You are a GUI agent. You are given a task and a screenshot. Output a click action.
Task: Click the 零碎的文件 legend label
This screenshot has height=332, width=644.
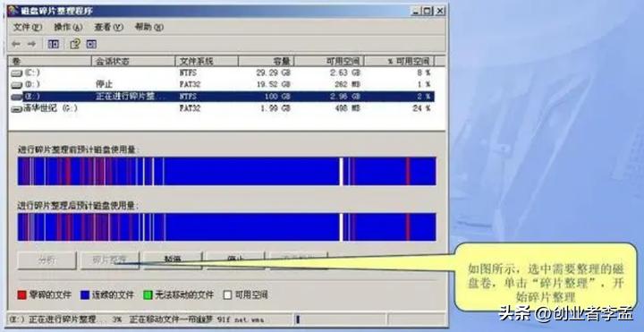[x=50, y=294]
